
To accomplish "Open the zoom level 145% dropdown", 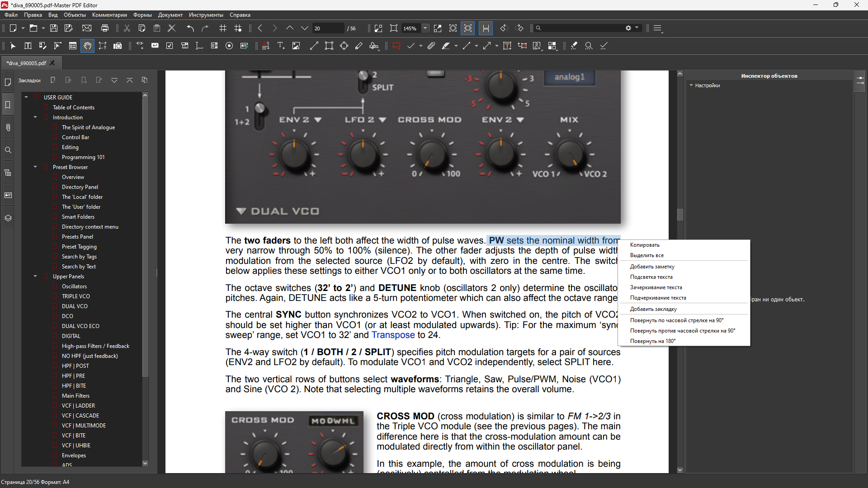I will click(x=425, y=28).
